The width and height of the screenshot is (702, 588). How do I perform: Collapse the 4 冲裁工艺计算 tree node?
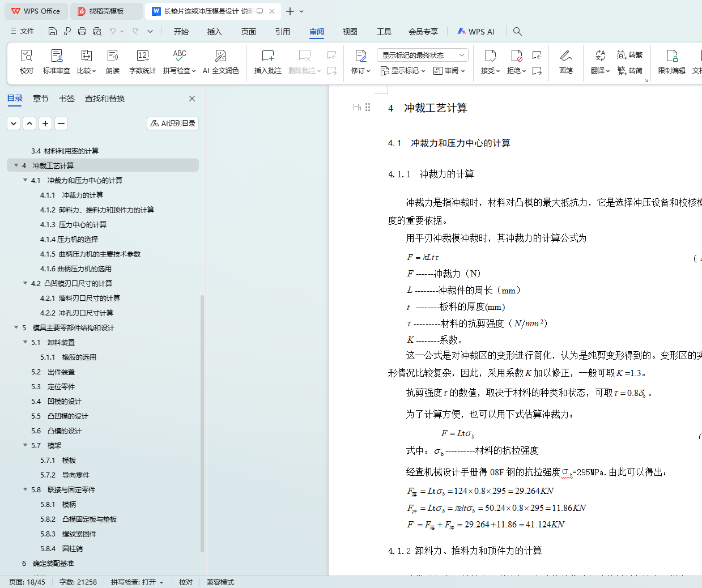(x=16, y=165)
